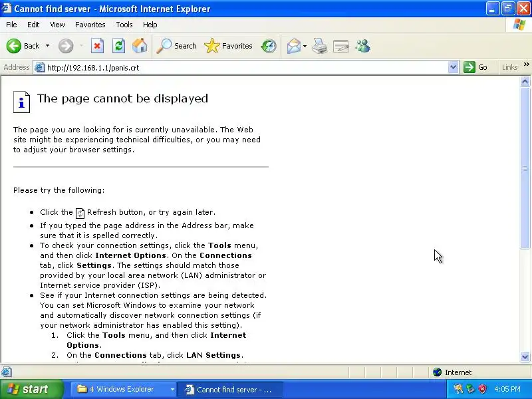
Task: Click the page icon in Address bar
Action: (x=40, y=68)
